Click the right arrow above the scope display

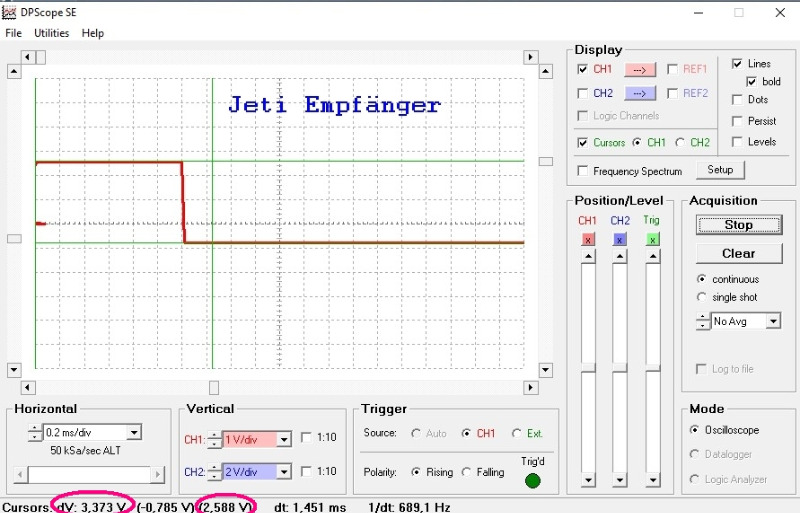point(531,57)
